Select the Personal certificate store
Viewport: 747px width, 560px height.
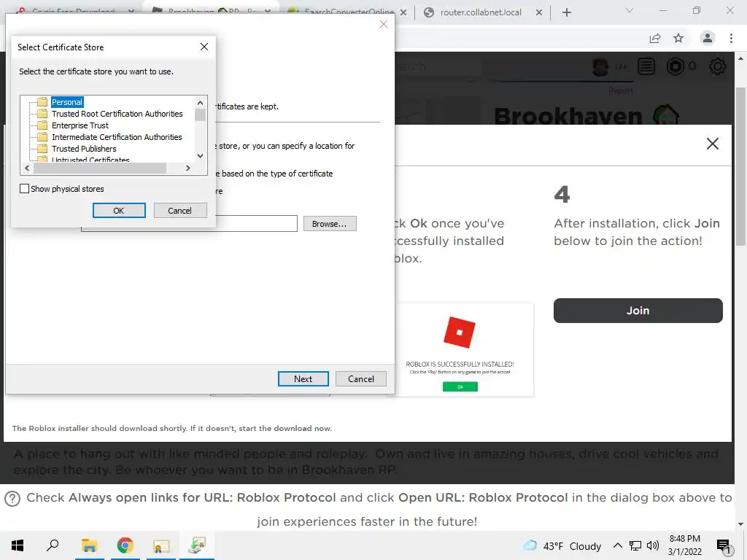tap(66, 102)
